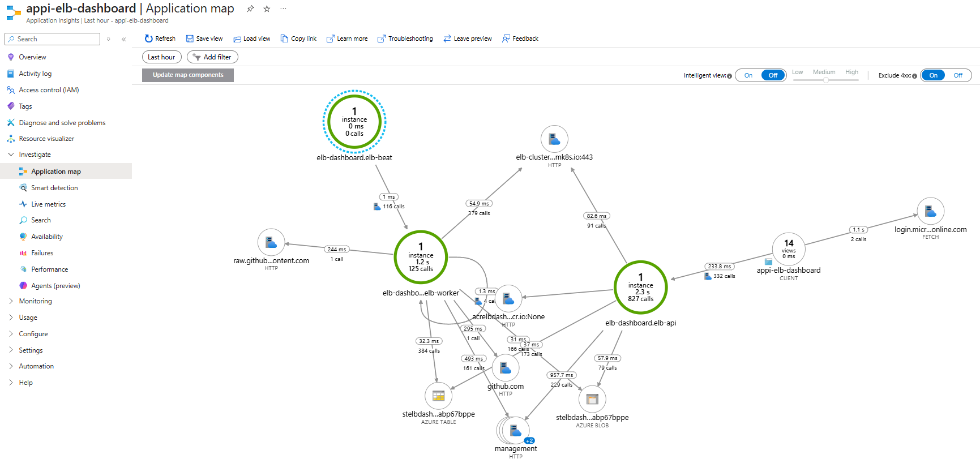Select the elb-dashboard.elb-api instance node
980x463 pixels.
click(641, 288)
